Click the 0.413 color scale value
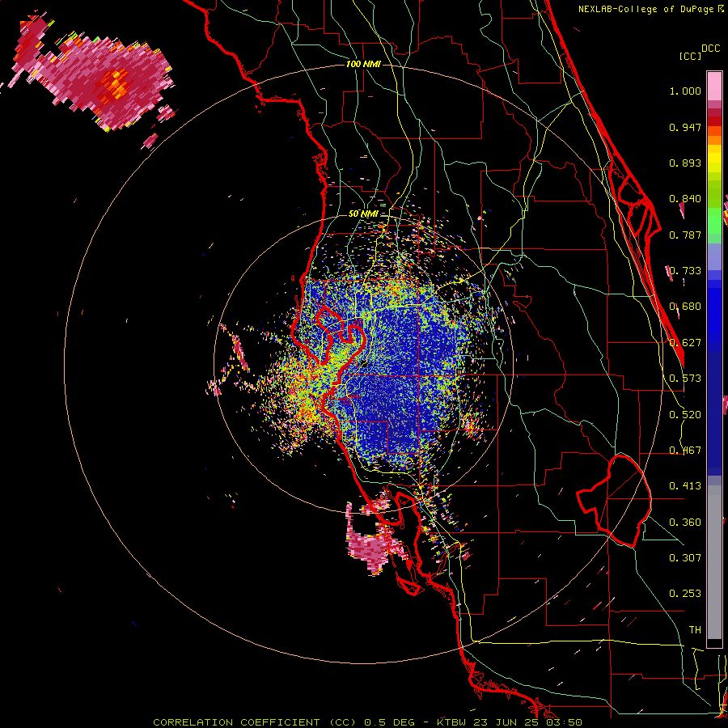Screen dimensions: 728x728 pos(685,486)
